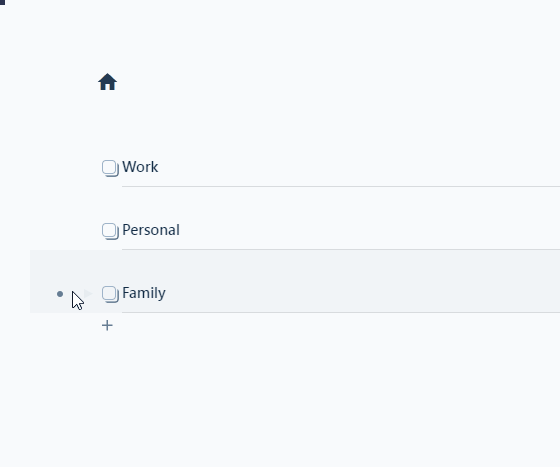Click the divider line beneath Personal

click(341, 249)
